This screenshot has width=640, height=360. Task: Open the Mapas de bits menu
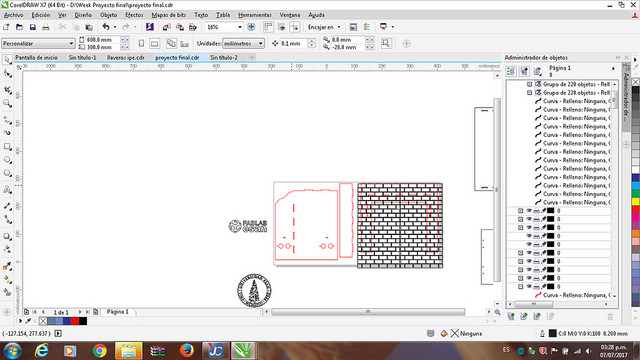[x=169, y=15]
